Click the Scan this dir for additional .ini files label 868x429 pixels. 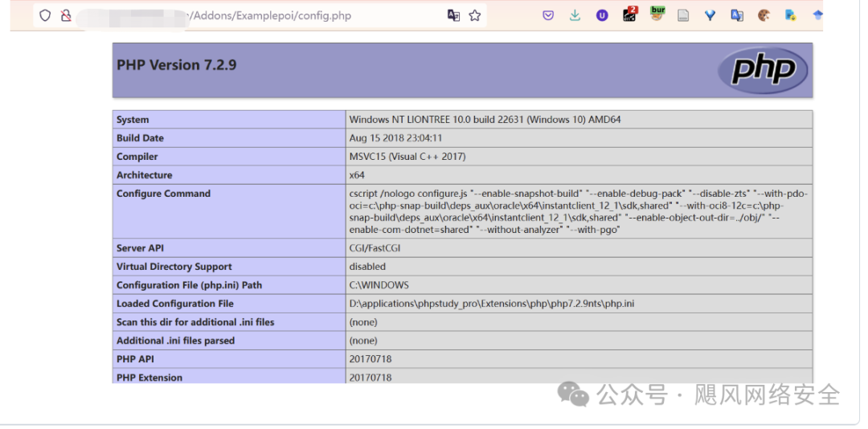tap(195, 321)
